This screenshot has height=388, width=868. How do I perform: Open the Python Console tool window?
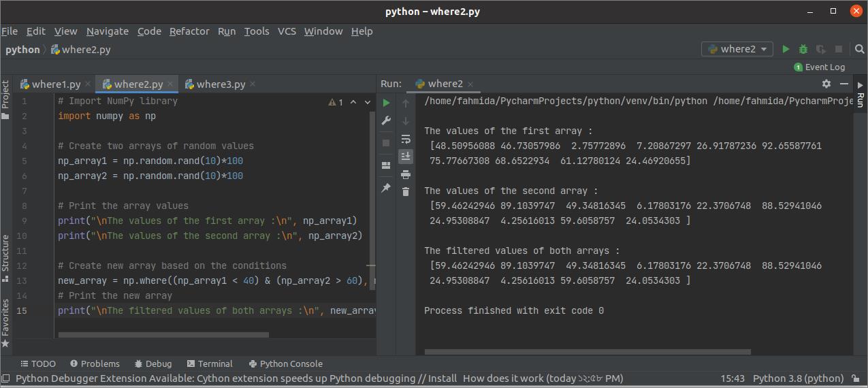(285, 363)
